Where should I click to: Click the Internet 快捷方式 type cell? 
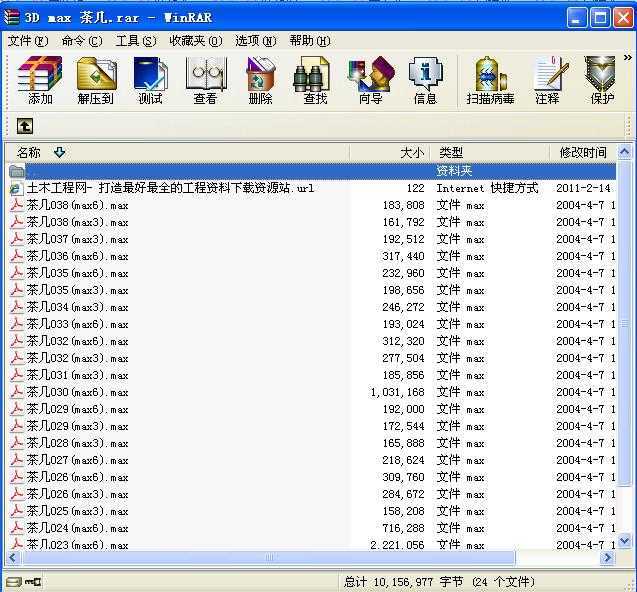pyautogui.click(x=488, y=188)
